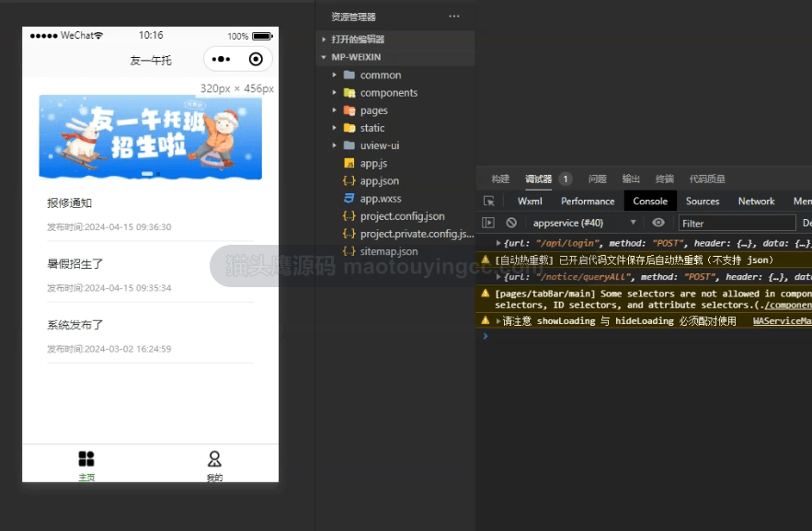This screenshot has height=531, width=812.
Task: Expand the uview-ui folder arrow
Action: 335,145
